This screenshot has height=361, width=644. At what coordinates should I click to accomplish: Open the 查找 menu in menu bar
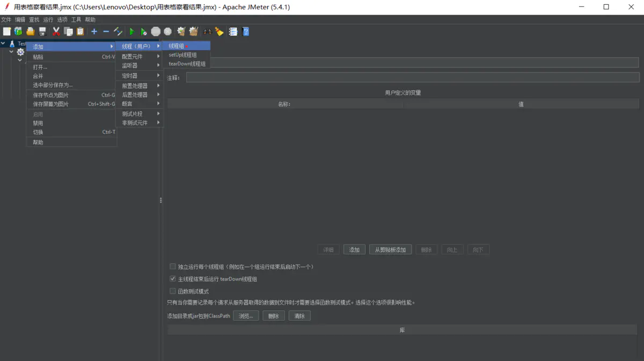[x=34, y=20]
